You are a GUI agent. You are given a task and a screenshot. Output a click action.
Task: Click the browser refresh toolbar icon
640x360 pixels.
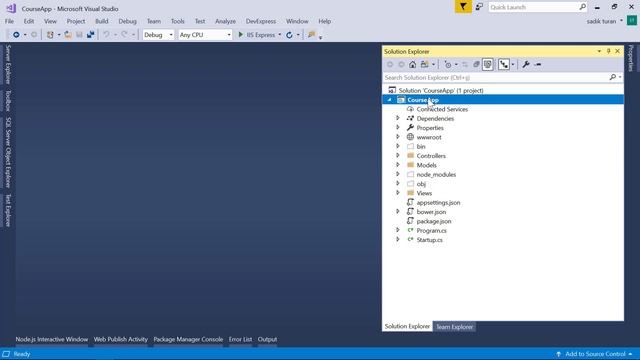[289, 35]
